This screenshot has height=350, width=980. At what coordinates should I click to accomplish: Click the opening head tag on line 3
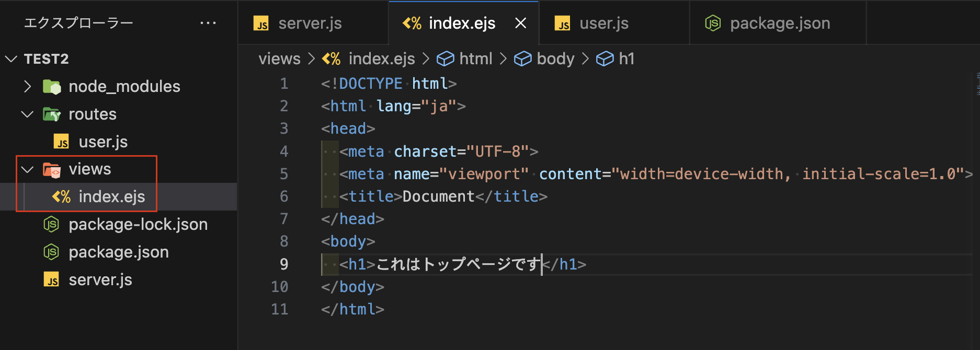point(348,129)
